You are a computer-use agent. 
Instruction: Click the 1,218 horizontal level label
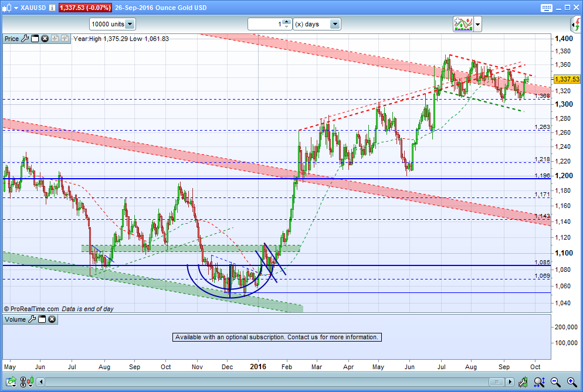(x=542, y=159)
